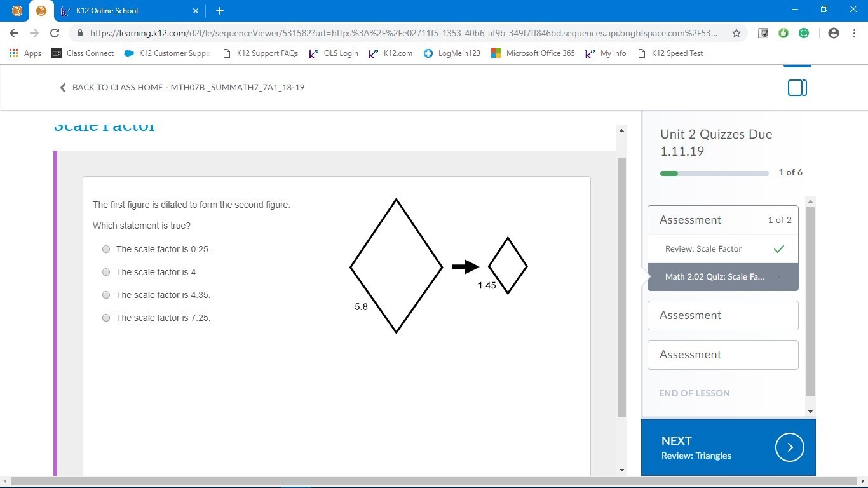
Task: Click the green circular extension icon
Action: [x=783, y=33]
